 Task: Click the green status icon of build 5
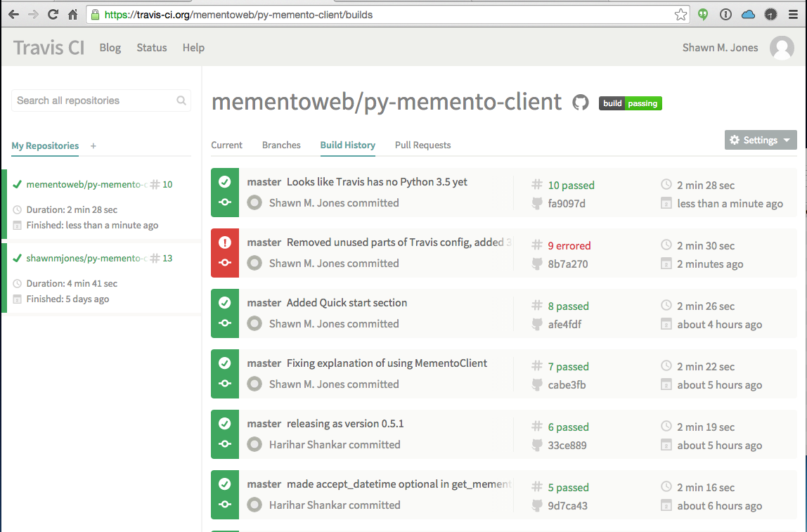[x=225, y=484]
